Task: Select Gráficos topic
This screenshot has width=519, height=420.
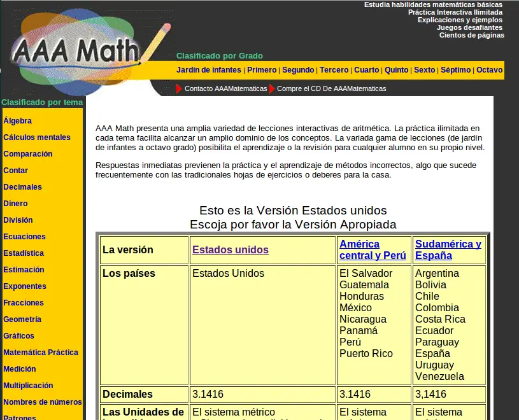Action: (x=18, y=335)
